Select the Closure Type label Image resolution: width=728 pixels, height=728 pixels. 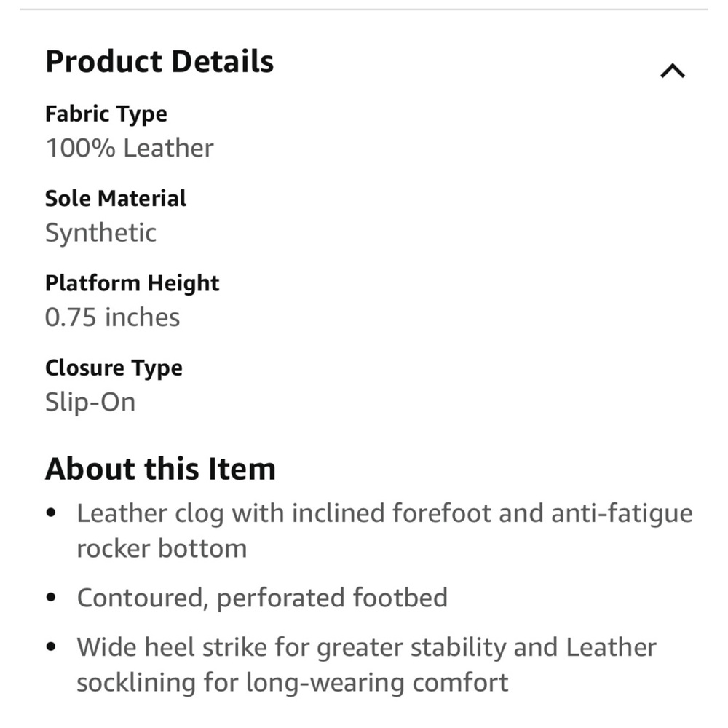click(114, 368)
